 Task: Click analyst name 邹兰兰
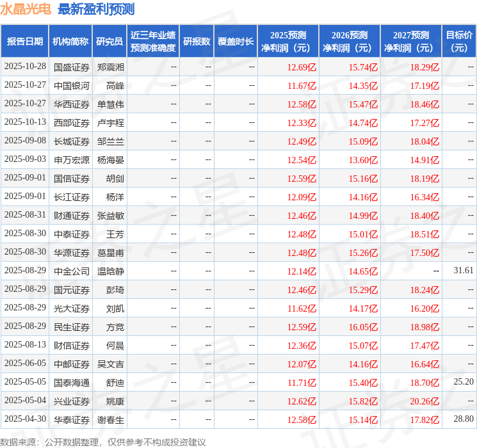pos(110,141)
